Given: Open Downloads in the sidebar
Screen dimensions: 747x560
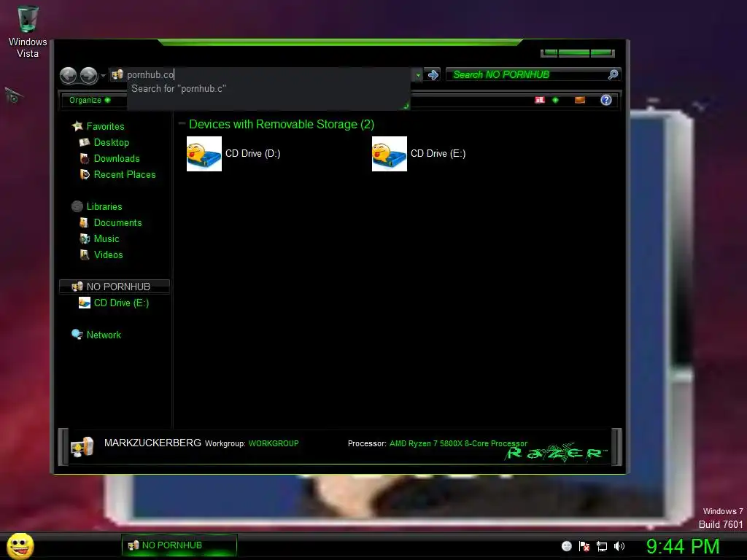Looking at the screenshot, I should (117, 158).
